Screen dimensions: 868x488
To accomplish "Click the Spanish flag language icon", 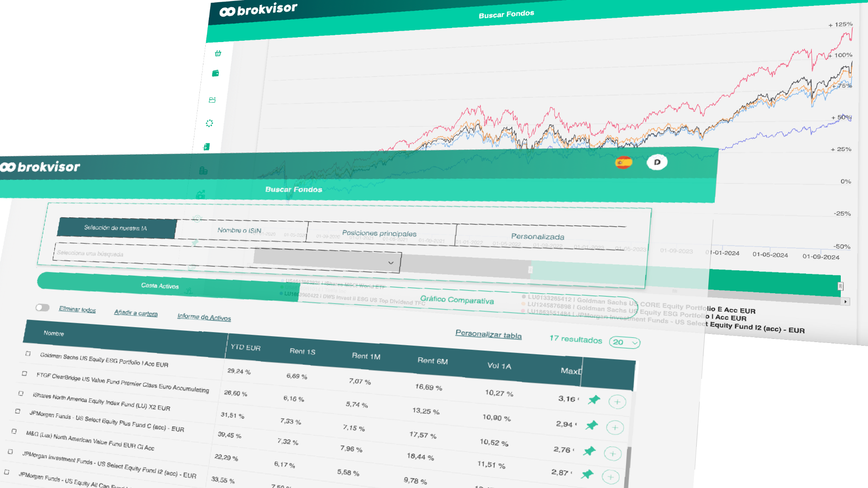I will (623, 162).
